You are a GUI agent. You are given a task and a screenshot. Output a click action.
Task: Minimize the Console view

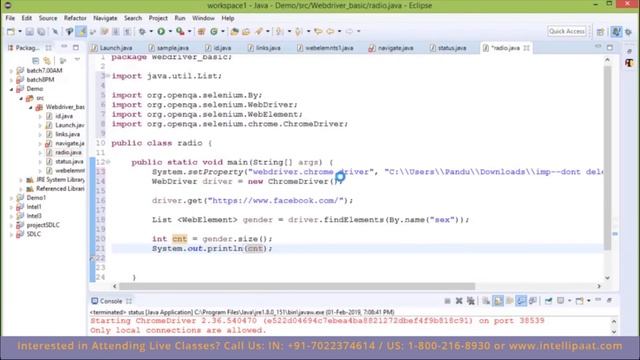(x=598, y=300)
